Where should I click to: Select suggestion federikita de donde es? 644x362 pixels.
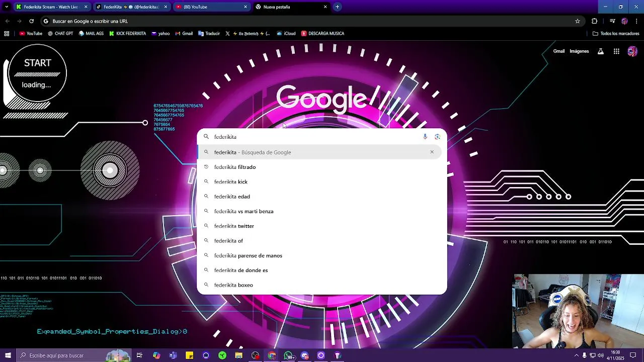319,270
